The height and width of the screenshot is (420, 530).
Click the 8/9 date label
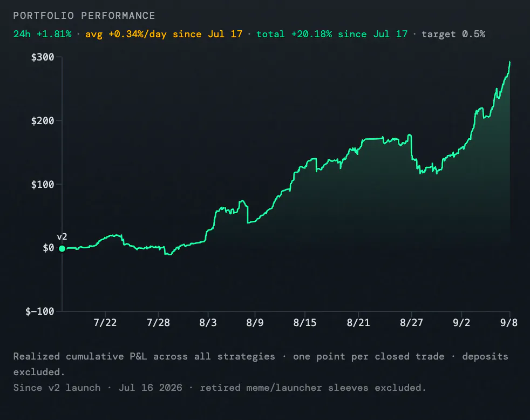point(255,323)
